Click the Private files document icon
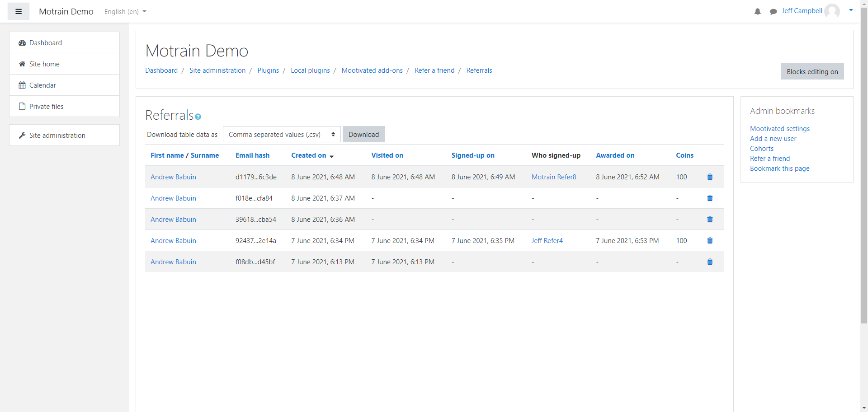This screenshot has height=412, width=868. point(22,107)
